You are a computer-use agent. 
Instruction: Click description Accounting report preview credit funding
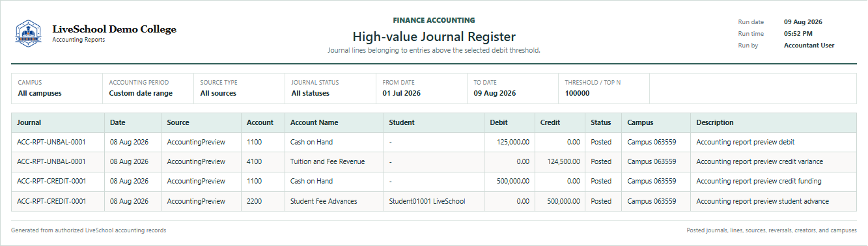[759, 182]
